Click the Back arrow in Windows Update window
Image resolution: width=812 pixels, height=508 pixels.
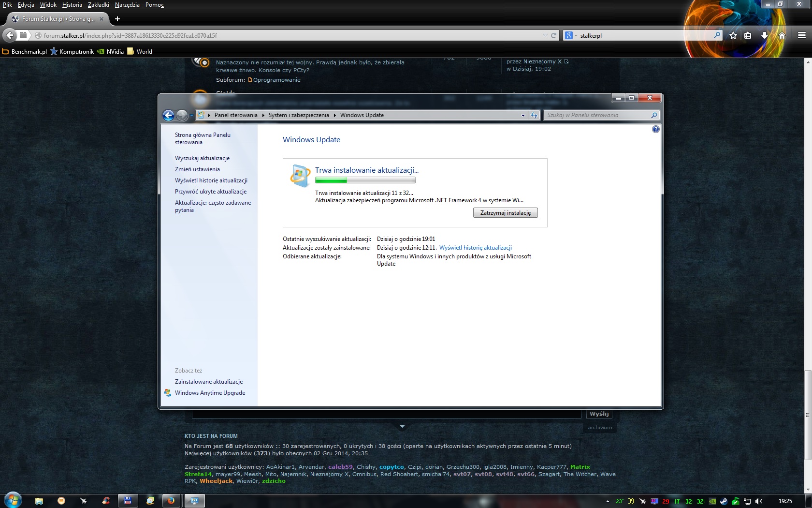168,115
